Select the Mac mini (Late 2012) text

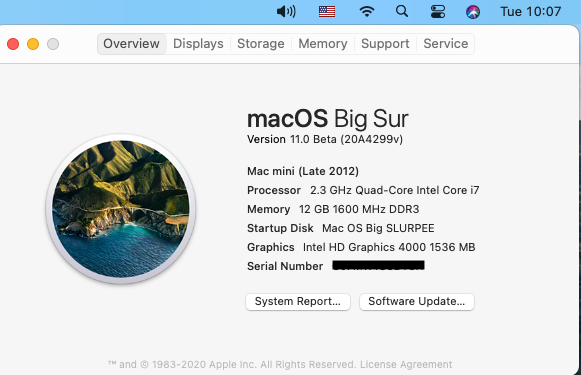pyautogui.click(x=303, y=171)
